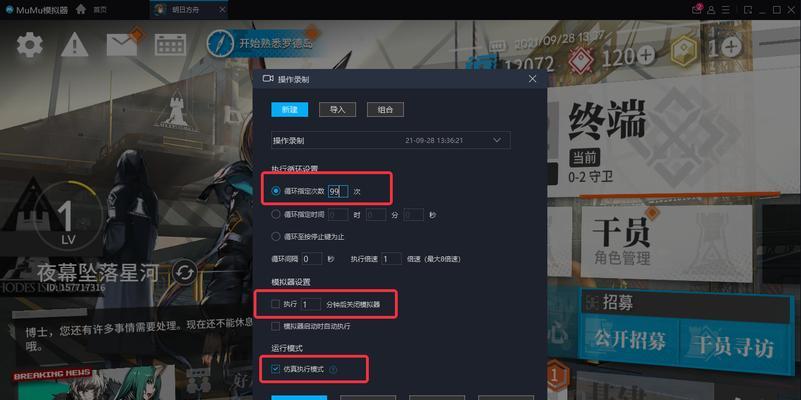This screenshot has width=801, height=400.
Task: Click the home icon in MuMu title bar
Action: [81, 9]
